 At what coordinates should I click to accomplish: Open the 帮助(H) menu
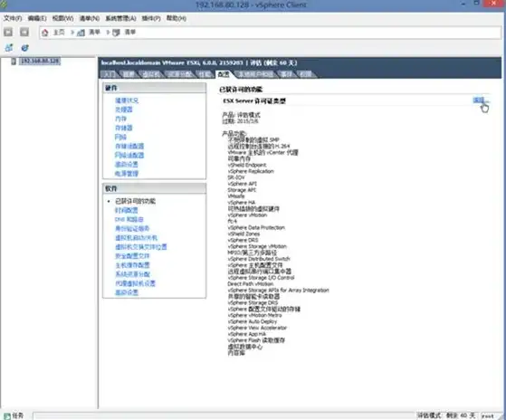coord(177,18)
